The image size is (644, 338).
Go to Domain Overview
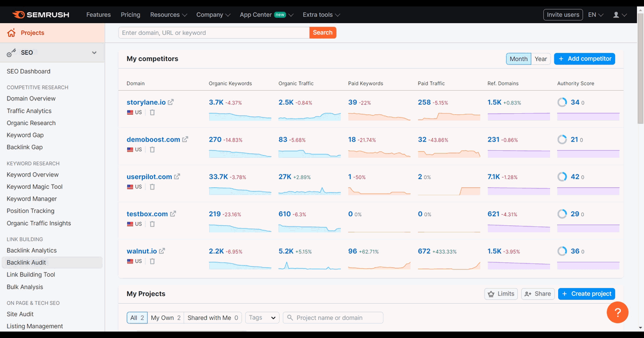click(31, 99)
